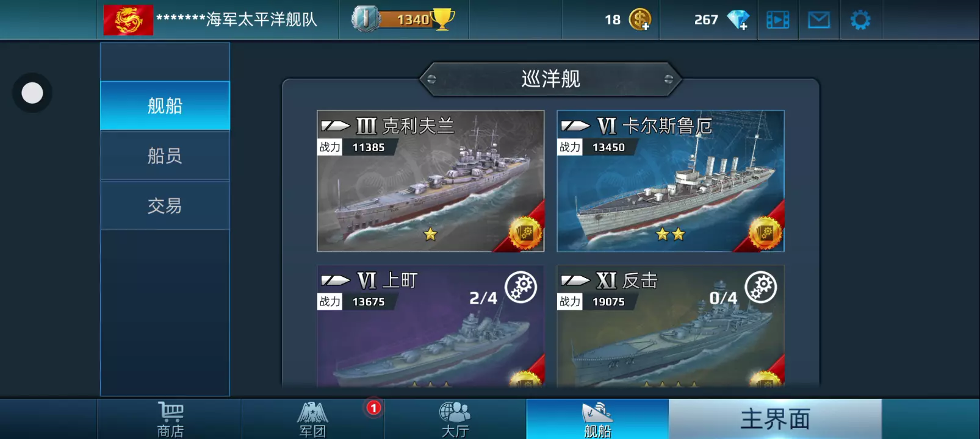
Task: Open upgrade gear on 反击 ship
Action: click(x=760, y=287)
